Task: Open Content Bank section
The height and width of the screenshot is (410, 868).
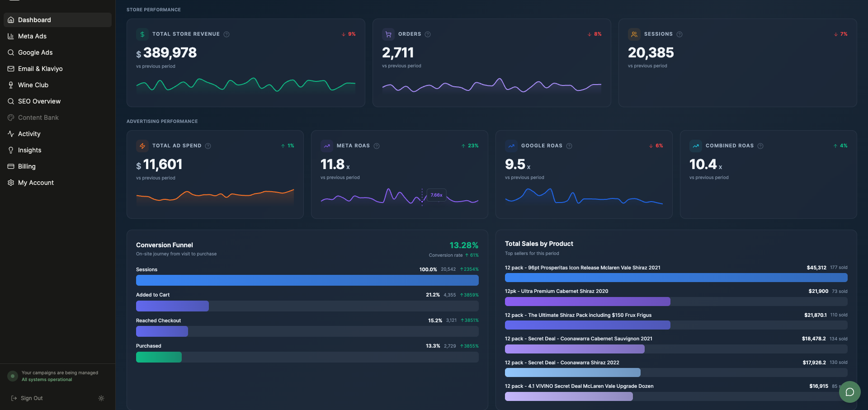Action: [57, 118]
